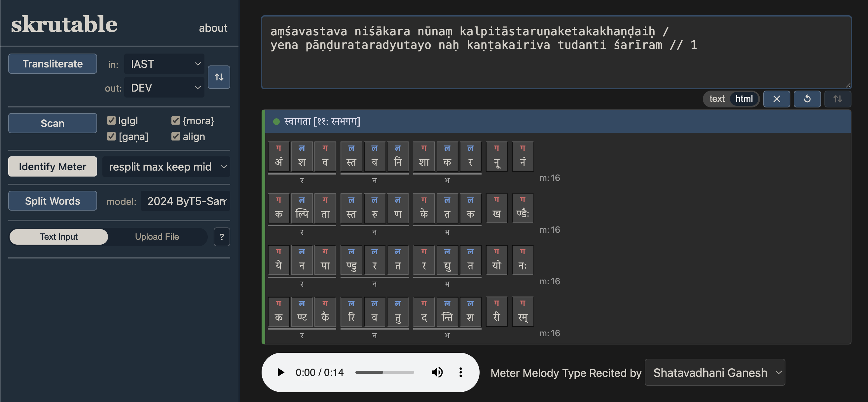
Task: Open the help question mark button
Action: tap(222, 237)
